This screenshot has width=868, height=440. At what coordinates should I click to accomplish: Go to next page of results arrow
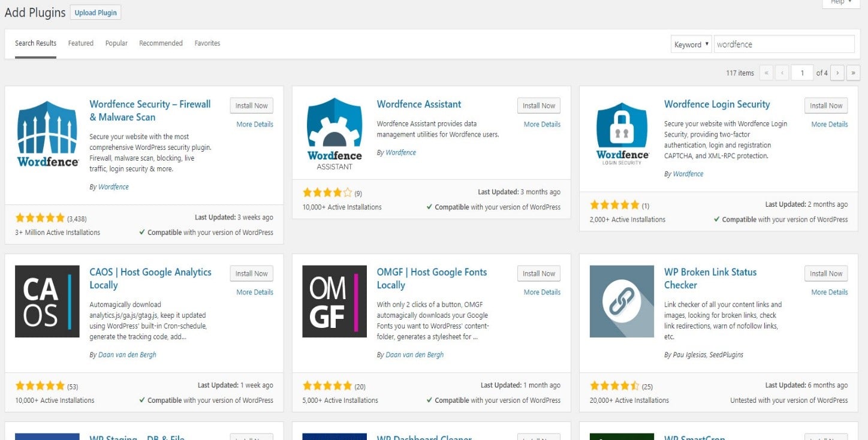click(x=837, y=73)
